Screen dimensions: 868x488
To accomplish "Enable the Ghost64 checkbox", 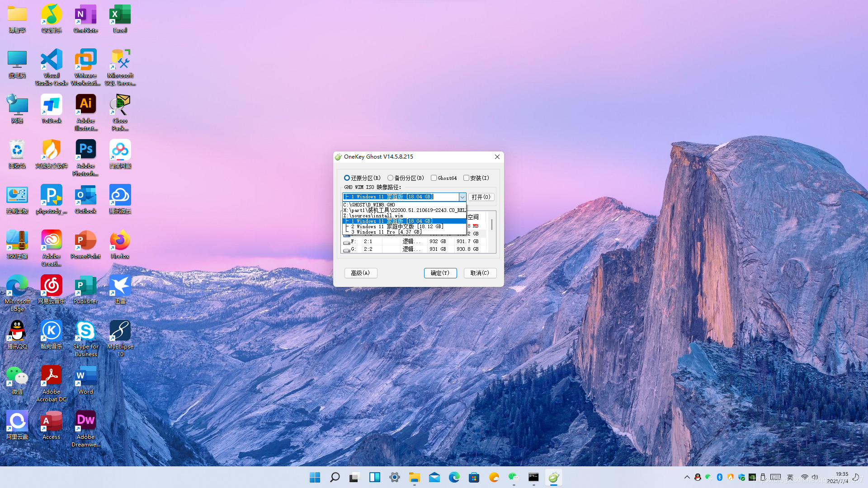I will [434, 178].
